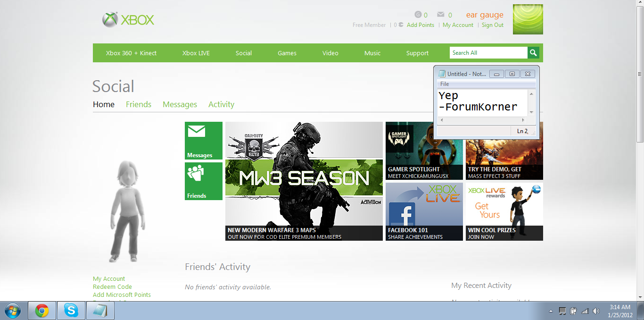Click the ear gauge gamertag
The height and width of the screenshot is (320, 644).
(485, 15)
